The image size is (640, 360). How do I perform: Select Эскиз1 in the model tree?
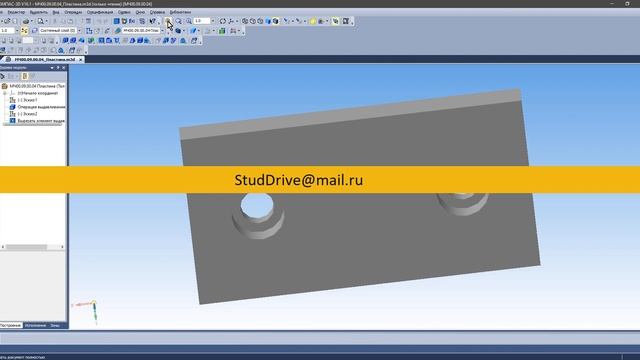[x=27, y=100]
